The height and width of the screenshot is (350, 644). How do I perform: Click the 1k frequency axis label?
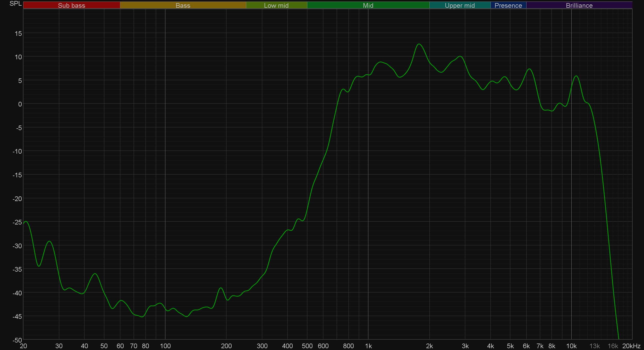[368, 346]
